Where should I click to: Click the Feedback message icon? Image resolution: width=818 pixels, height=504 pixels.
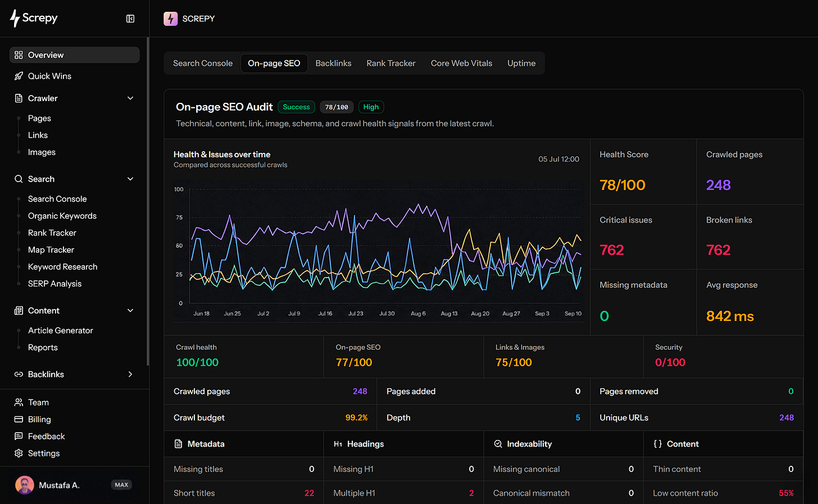(x=19, y=436)
